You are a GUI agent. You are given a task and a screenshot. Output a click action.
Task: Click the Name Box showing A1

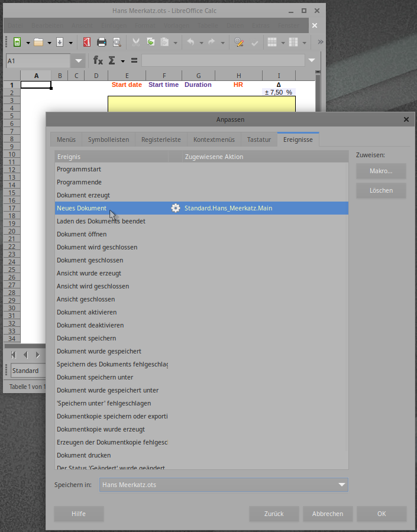tap(38, 61)
